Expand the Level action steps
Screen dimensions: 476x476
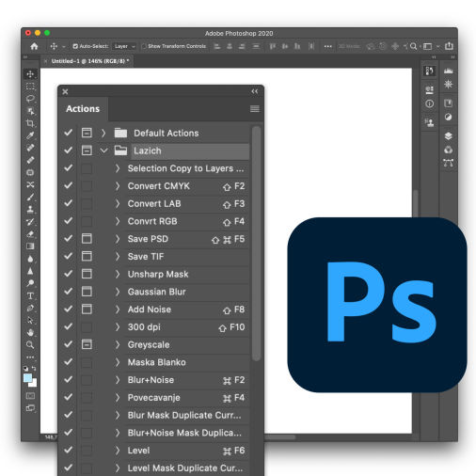118,451
